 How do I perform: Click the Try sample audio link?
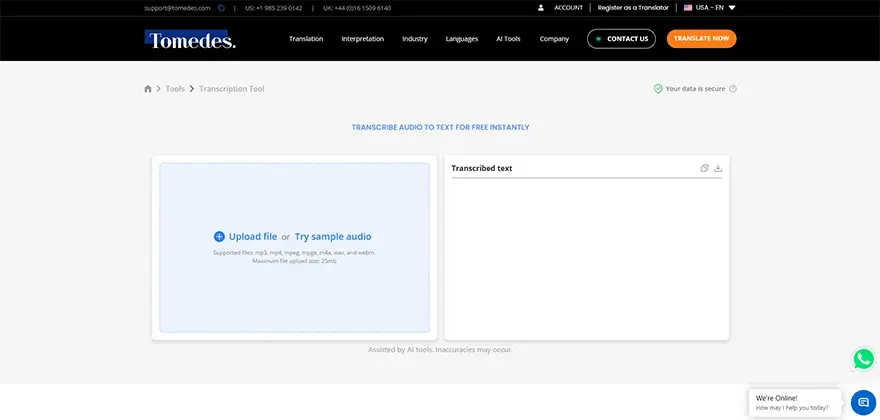[333, 236]
